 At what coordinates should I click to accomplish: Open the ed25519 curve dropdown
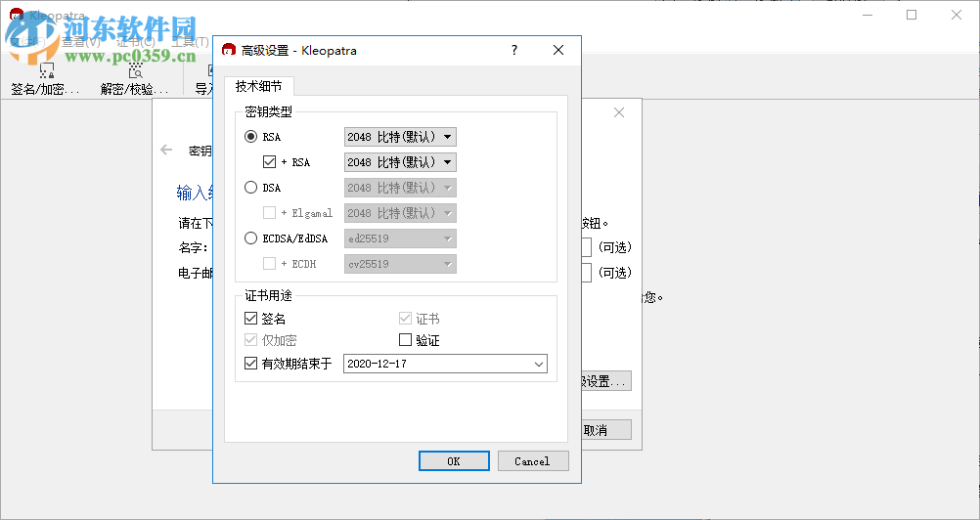coord(400,238)
